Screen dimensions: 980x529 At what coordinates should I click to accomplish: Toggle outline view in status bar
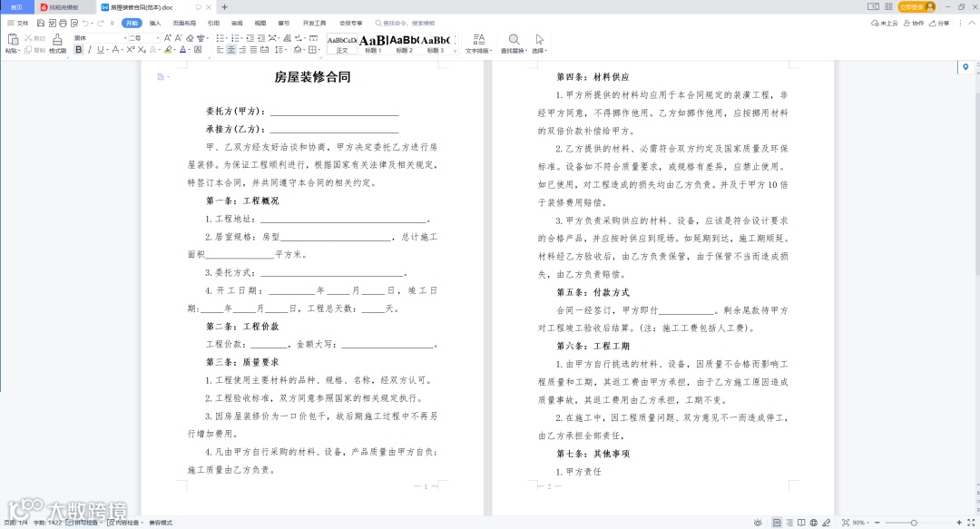pyautogui.click(x=789, y=522)
